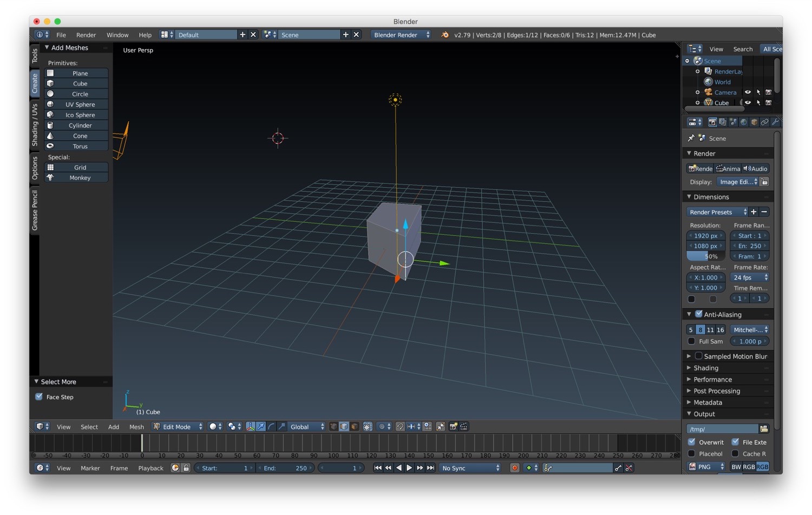Click the lock interface icon beside Display
Screen dimensions: 812x515
(x=764, y=182)
